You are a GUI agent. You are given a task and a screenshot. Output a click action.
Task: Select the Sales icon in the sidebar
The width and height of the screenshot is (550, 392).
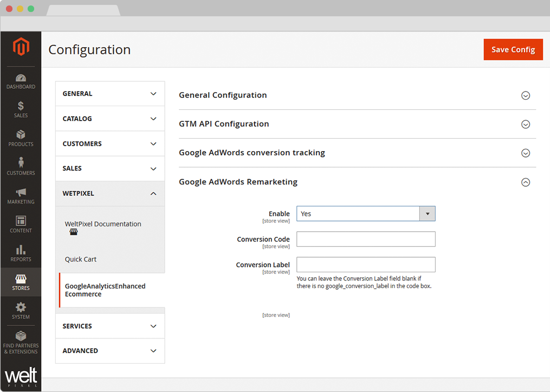click(21, 110)
